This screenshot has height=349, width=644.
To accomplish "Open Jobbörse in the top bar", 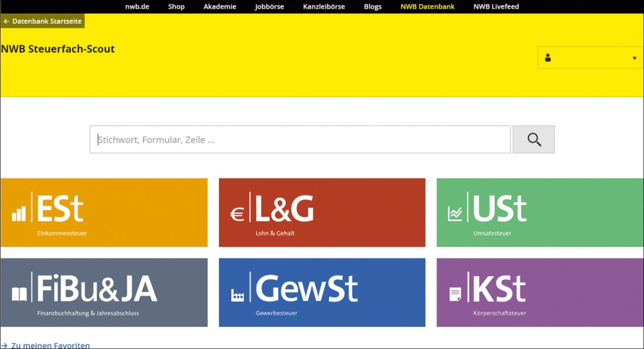I will 269,7.
